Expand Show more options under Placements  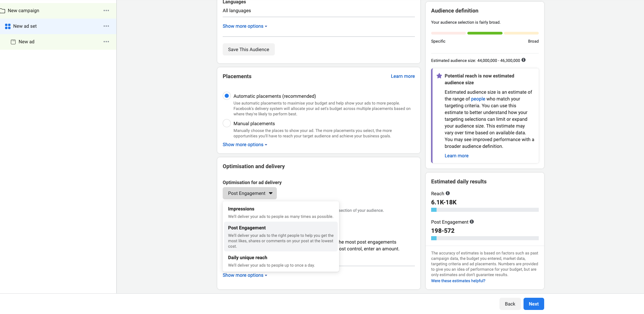245,144
